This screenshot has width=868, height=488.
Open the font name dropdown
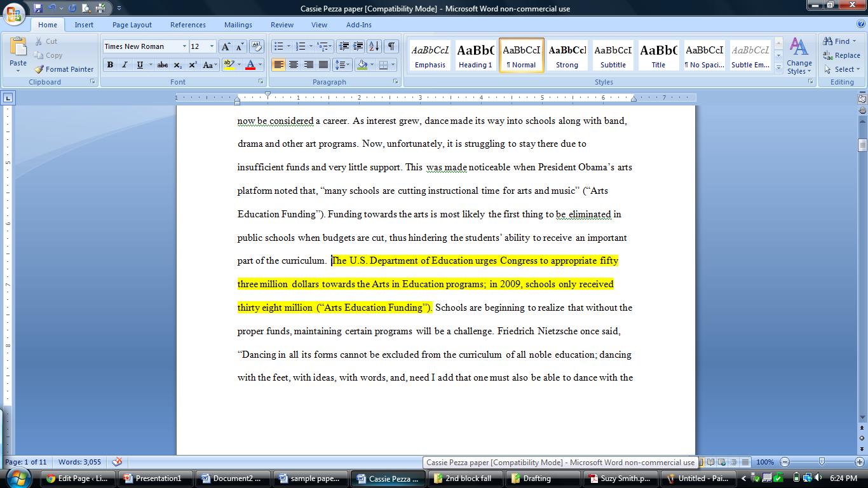[x=184, y=46]
